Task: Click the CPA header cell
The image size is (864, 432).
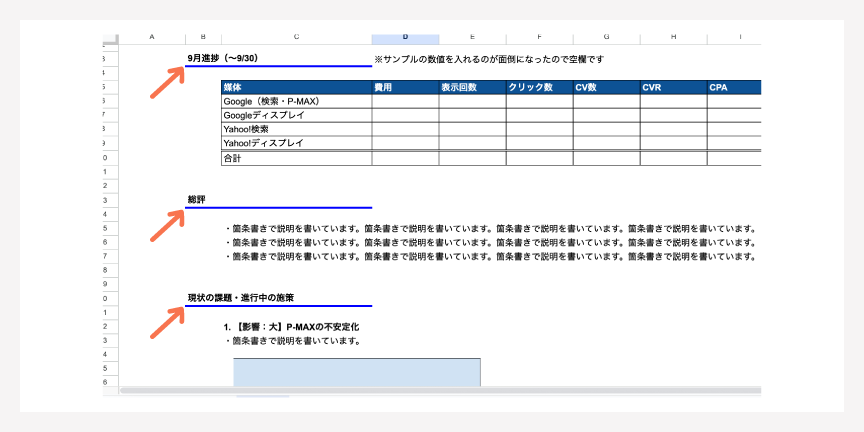Action: (x=733, y=88)
